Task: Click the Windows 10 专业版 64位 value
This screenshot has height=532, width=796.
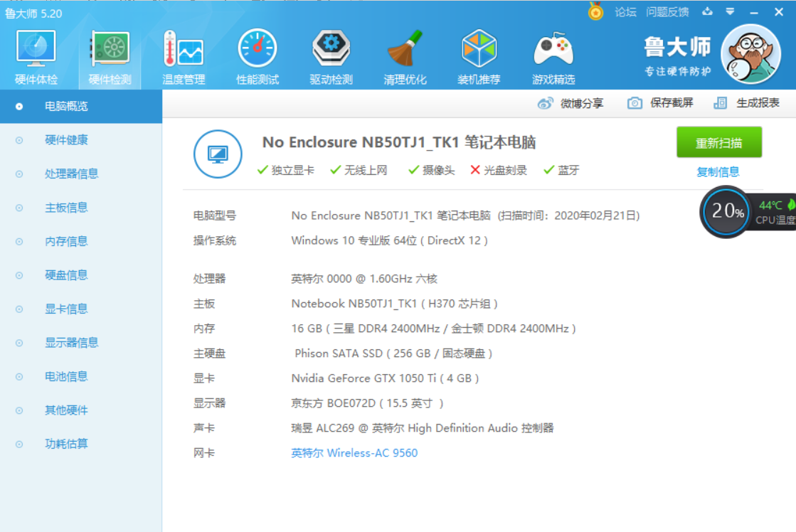Action: (x=389, y=240)
